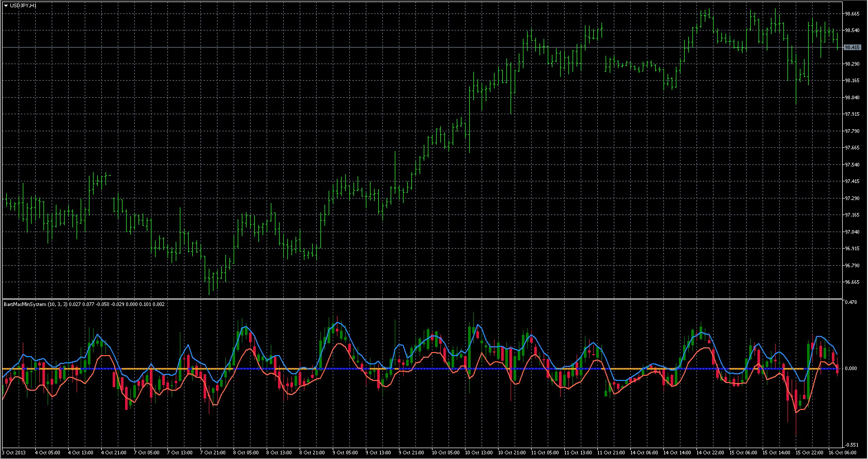This screenshot has height=459, width=868.
Task: Click the 96.665 price scale label
Action: [852, 282]
